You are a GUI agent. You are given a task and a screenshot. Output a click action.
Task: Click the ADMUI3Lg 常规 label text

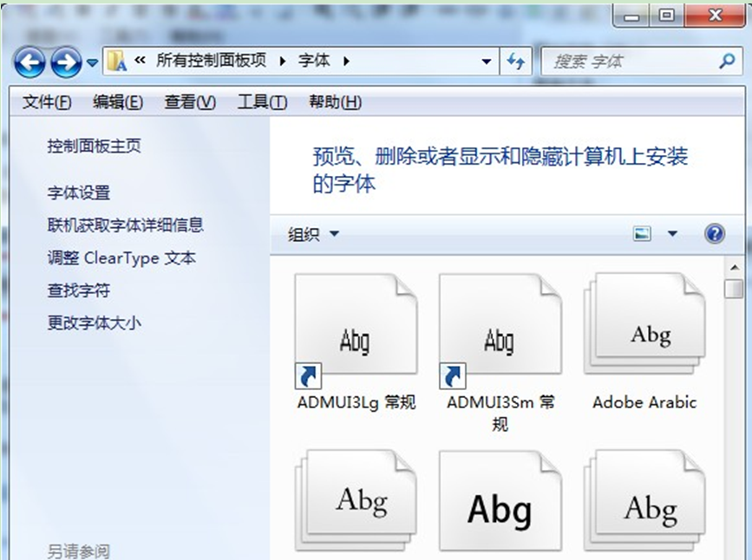(x=356, y=402)
